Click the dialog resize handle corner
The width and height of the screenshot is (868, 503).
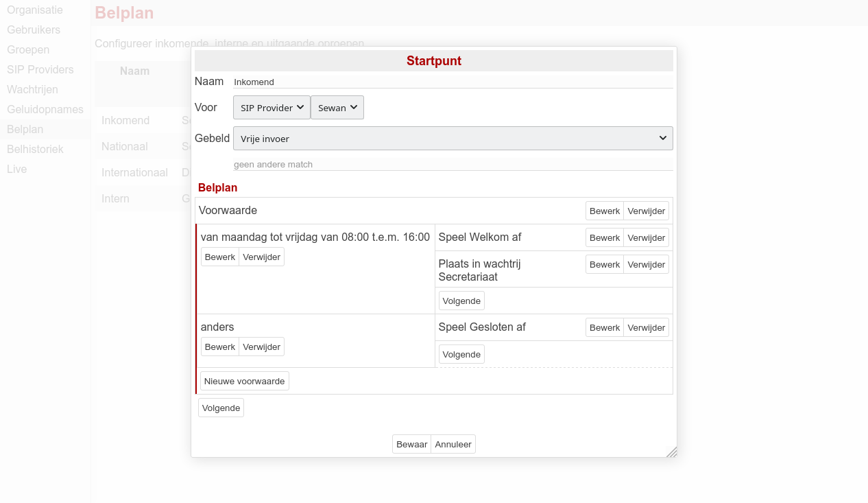tap(672, 452)
